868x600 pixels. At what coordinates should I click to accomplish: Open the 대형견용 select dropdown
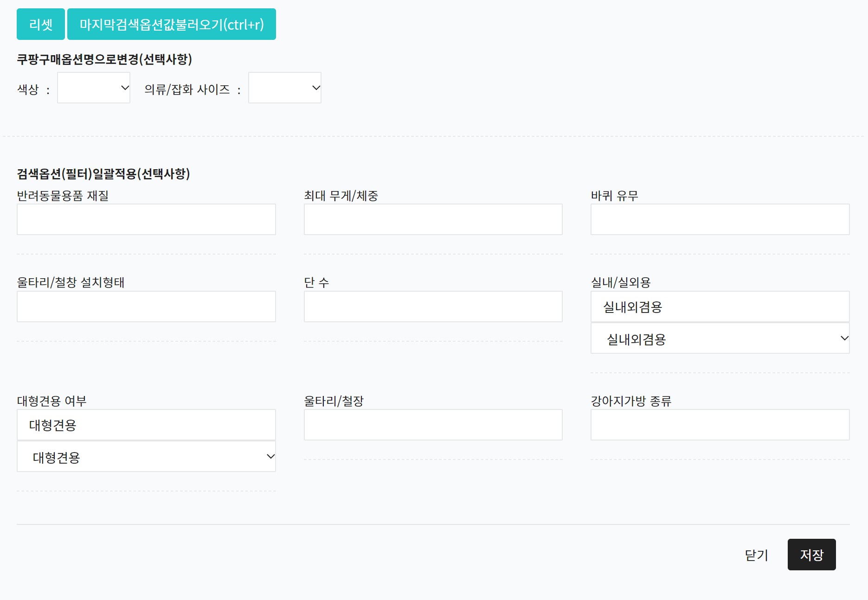tap(146, 457)
